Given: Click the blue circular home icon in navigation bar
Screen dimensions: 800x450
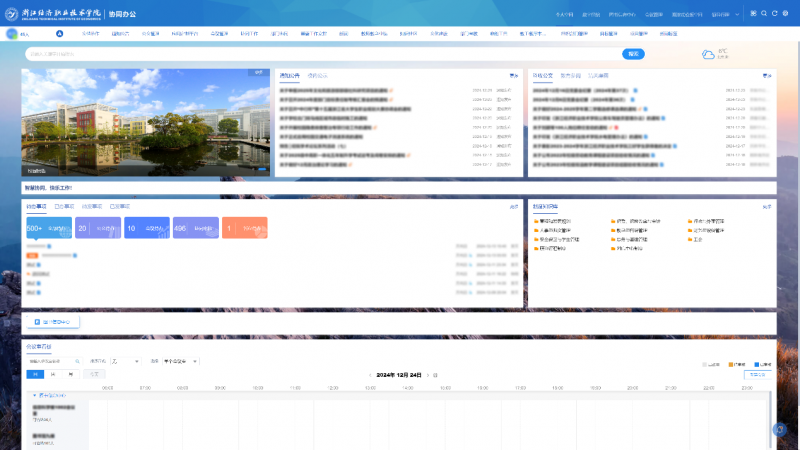Looking at the screenshot, I should point(59,33).
